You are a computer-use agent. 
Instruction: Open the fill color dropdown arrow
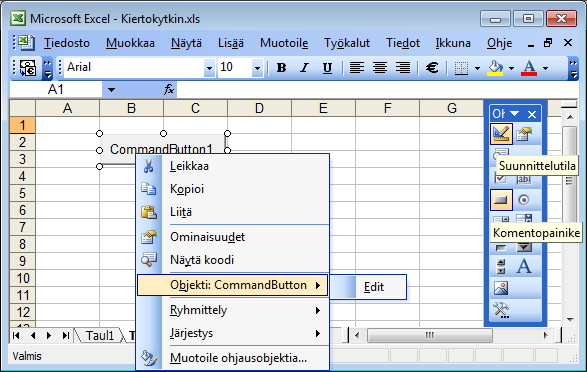[511, 68]
